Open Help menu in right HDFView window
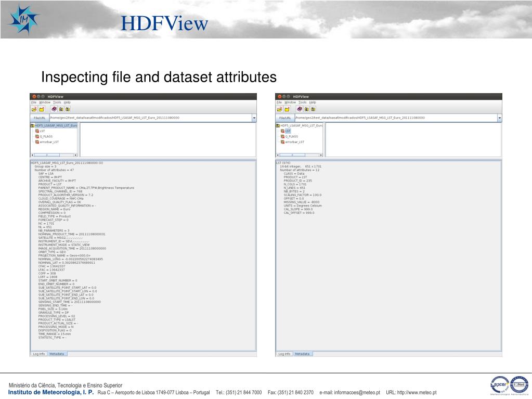This screenshot has width=532, height=399. [313, 102]
